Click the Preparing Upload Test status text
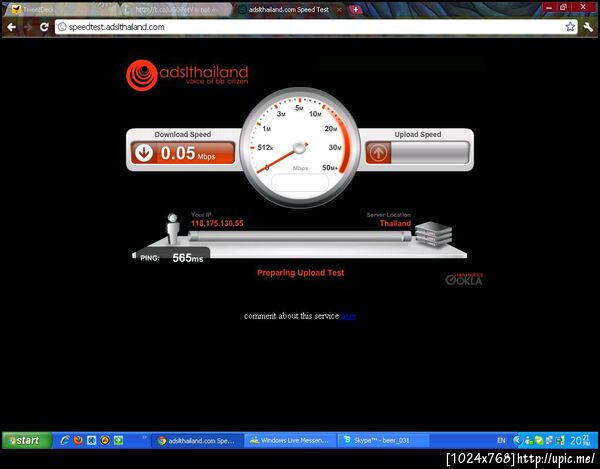 pos(300,273)
